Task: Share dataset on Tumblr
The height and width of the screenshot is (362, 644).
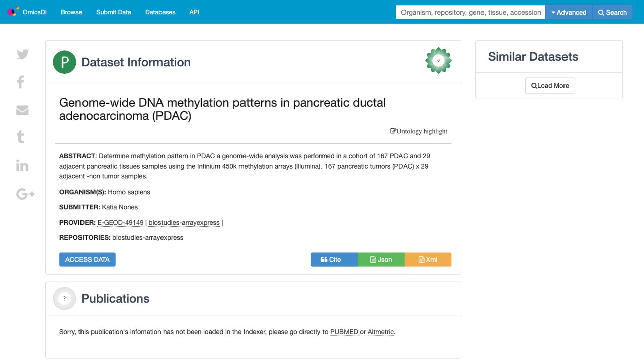Action: (21, 137)
